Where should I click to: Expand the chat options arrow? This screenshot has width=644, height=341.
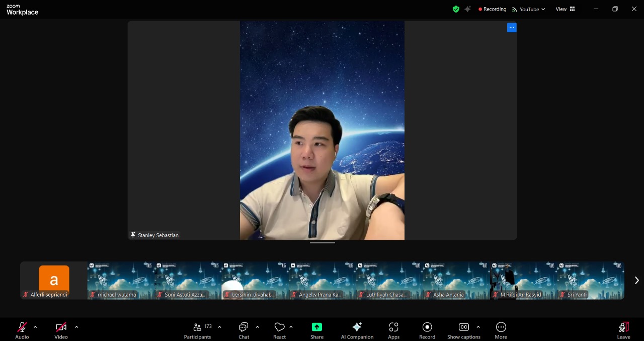pos(258,327)
